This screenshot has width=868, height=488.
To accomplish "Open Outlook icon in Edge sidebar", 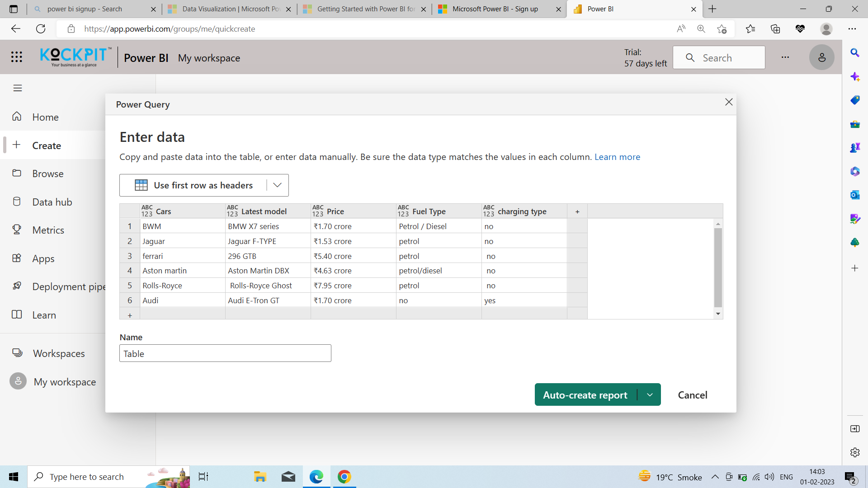I will [x=854, y=195].
